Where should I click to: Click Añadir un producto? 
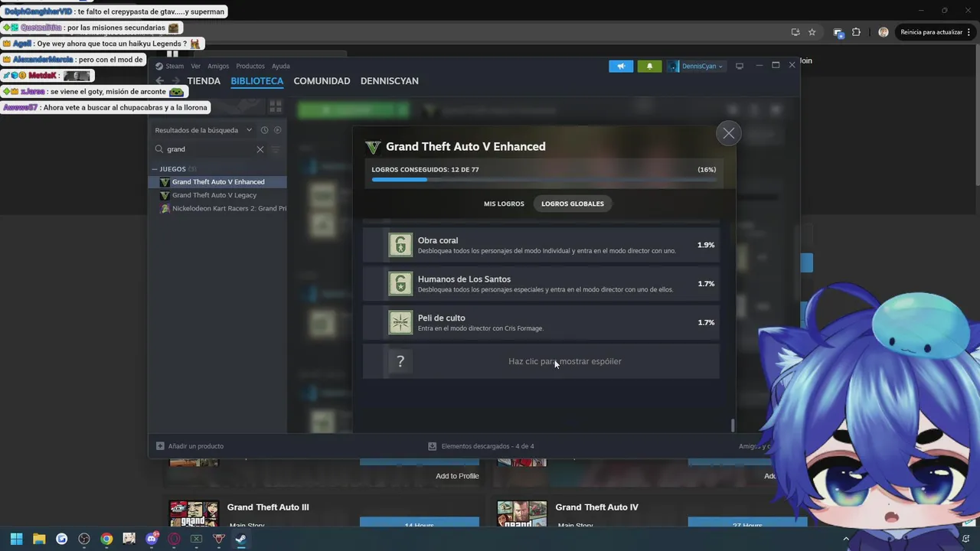click(190, 446)
